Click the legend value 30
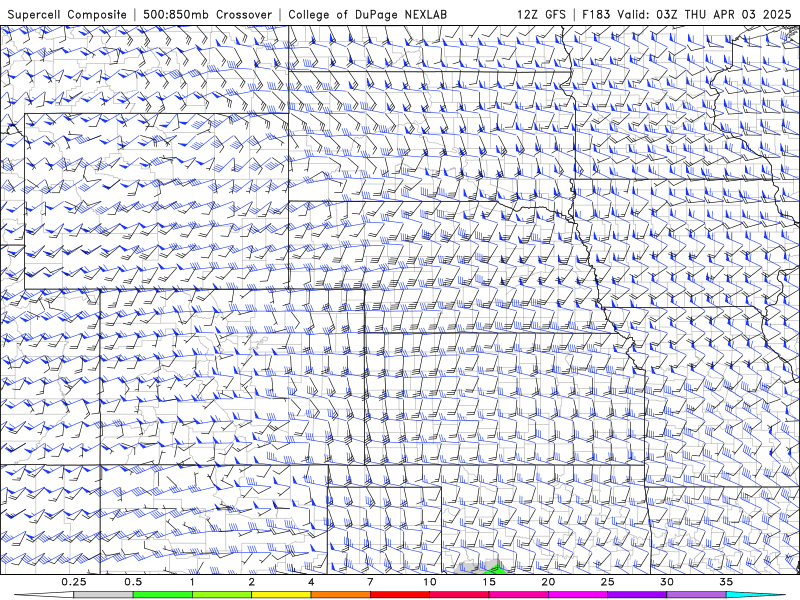800x600 pixels. [667, 582]
